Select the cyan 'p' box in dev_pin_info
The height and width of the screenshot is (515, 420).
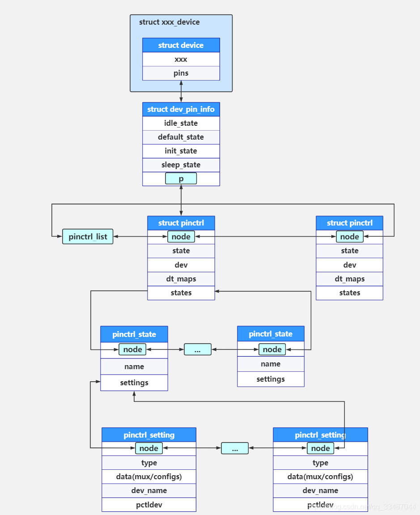[x=181, y=179]
